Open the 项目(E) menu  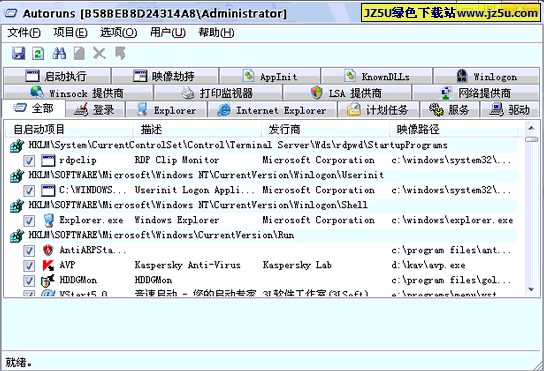pos(70,33)
